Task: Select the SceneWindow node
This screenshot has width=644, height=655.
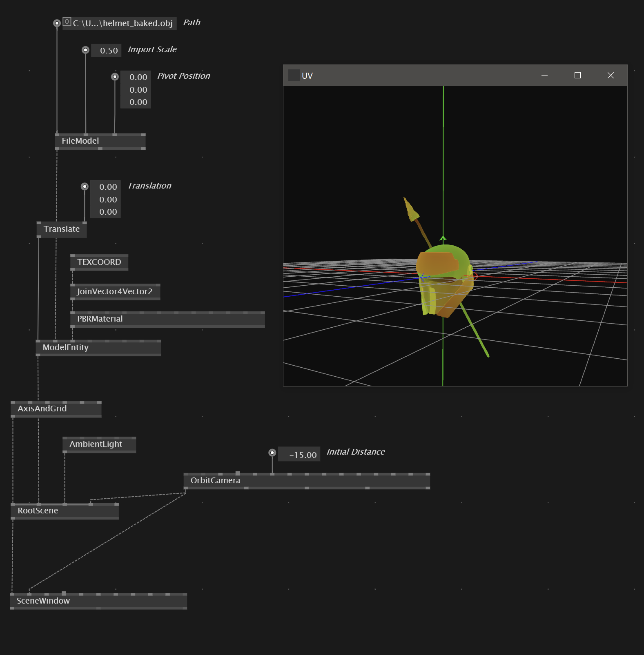Action: tap(98, 601)
